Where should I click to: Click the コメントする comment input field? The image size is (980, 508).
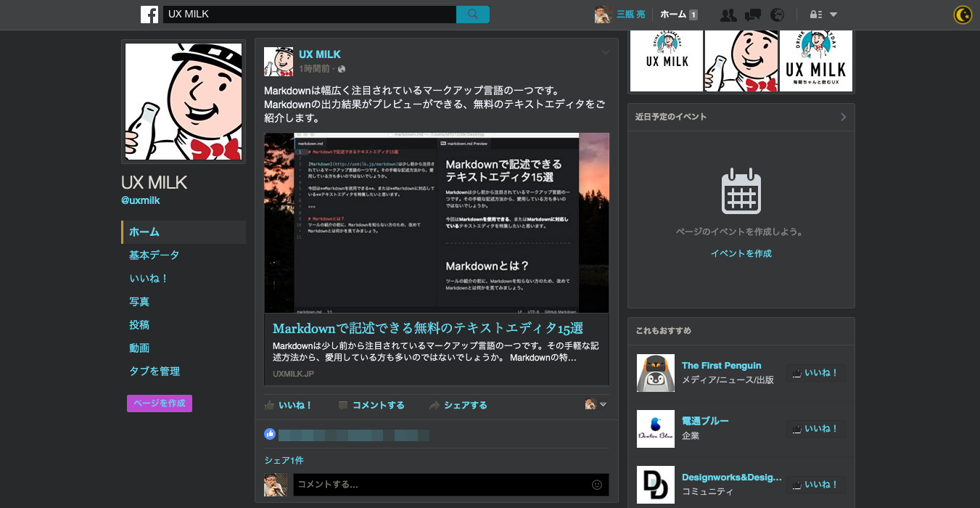point(441,485)
